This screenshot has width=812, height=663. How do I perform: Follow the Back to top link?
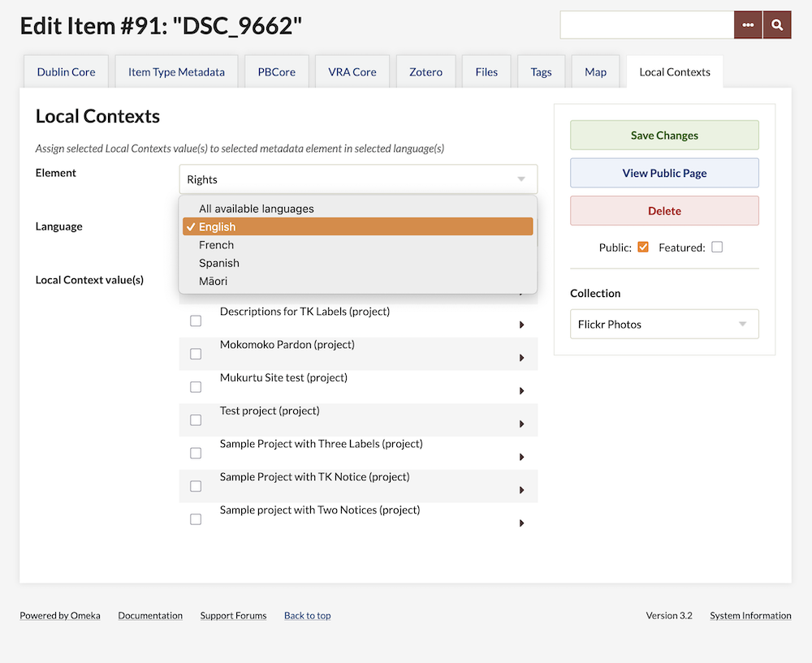tap(307, 616)
